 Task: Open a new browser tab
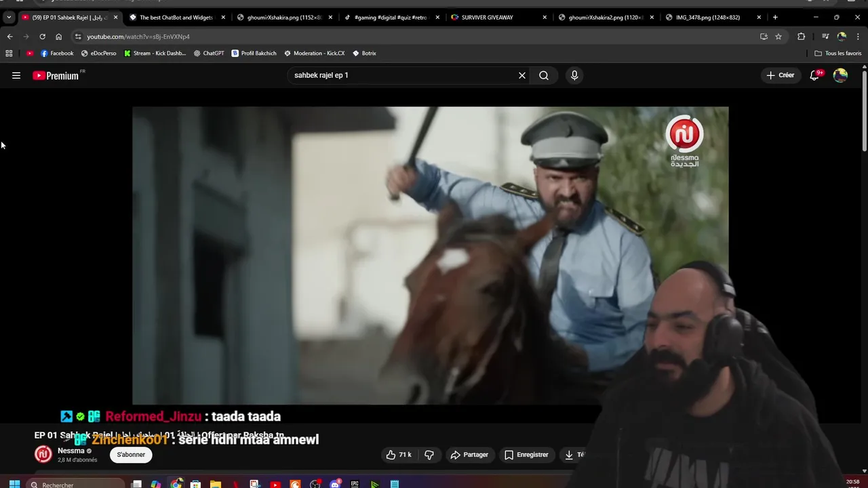pos(775,17)
